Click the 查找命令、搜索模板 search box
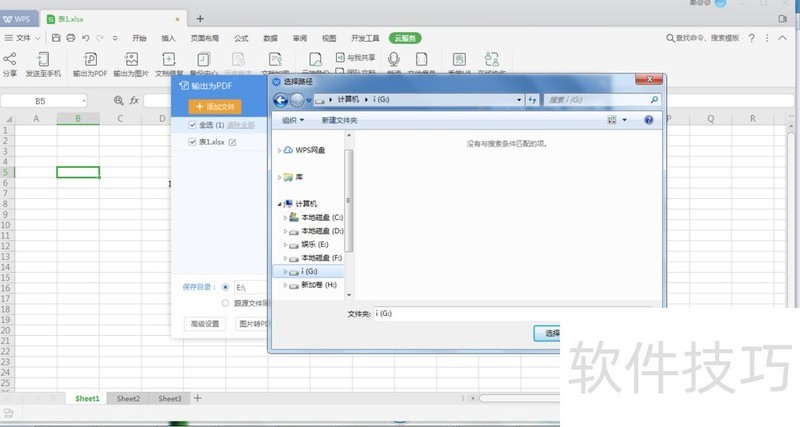Image resolution: width=800 pixels, height=427 pixels. click(703, 38)
